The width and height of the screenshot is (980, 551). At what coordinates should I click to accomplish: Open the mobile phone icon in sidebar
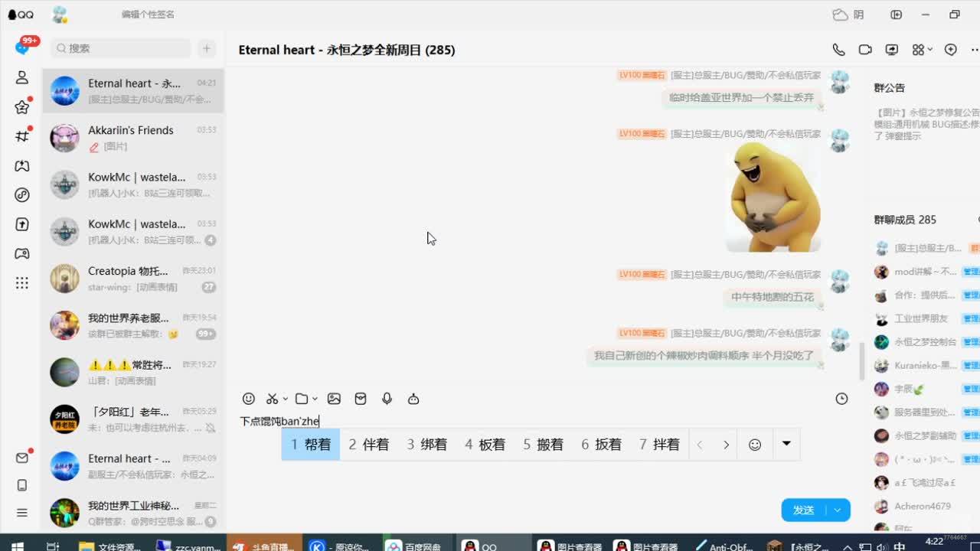[x=22, y=485]
